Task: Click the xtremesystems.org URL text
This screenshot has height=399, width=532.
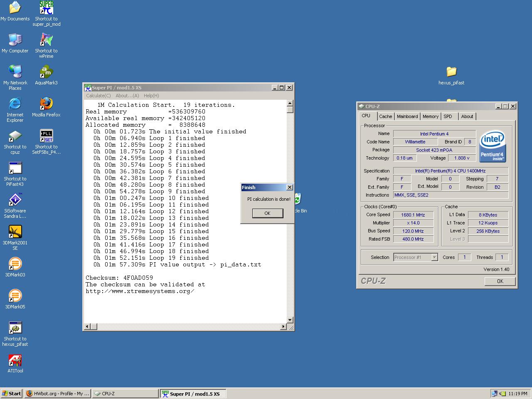Action: point(140,291)
